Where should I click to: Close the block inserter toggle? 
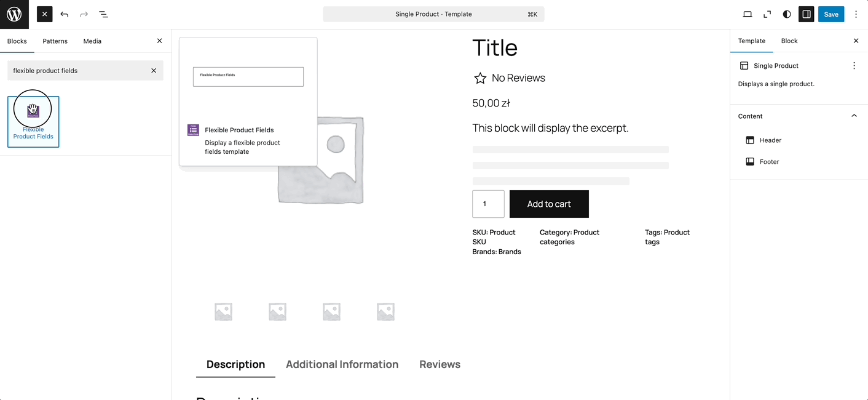pyautogui.click(x=44, y=14)
